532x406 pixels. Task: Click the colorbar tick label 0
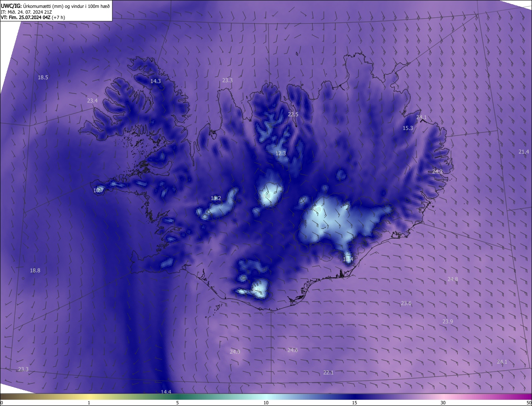(x=2, y=403)
